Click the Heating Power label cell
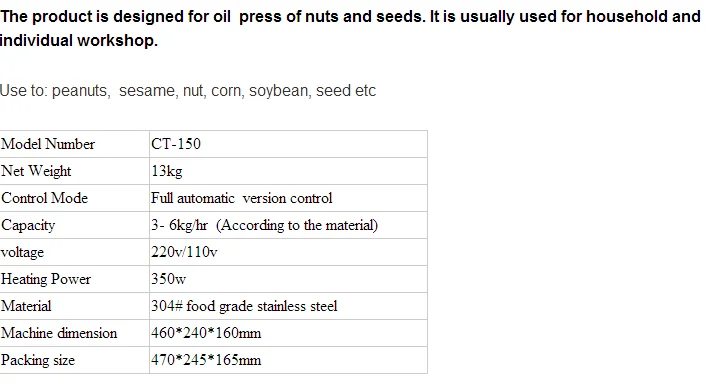The image size is (706, 384). pos(74,279)
